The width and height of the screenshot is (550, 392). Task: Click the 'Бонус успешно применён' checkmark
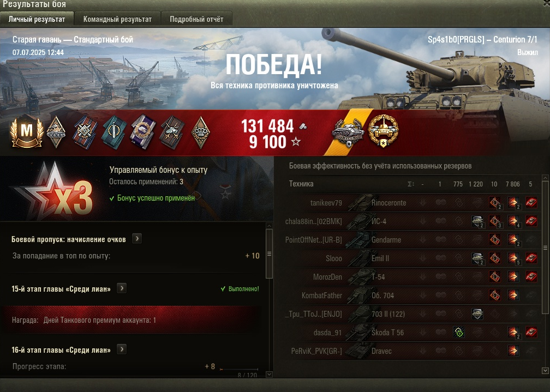111,198
